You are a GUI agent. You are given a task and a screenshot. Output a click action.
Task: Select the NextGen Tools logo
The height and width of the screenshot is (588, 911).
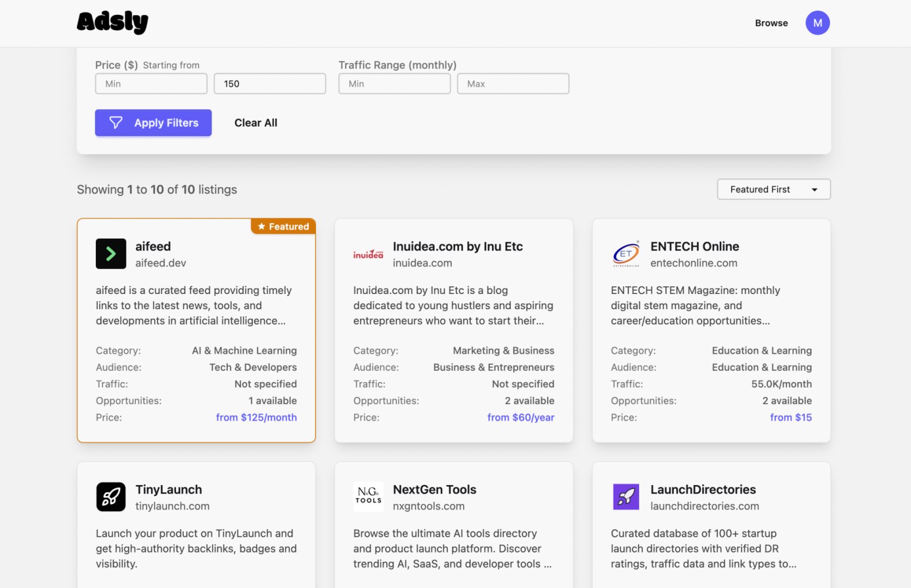pos(368,497)
